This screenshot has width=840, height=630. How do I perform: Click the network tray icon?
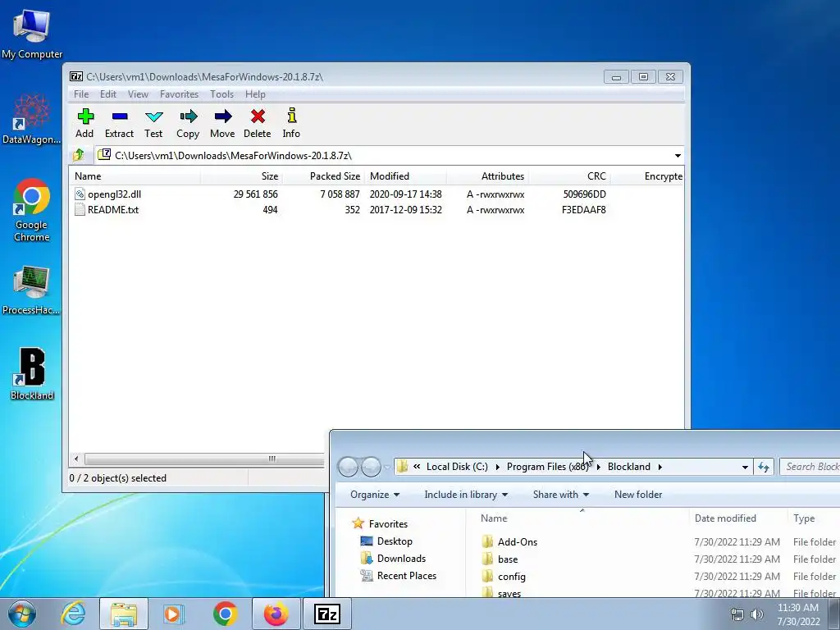(x=737, y=614)
